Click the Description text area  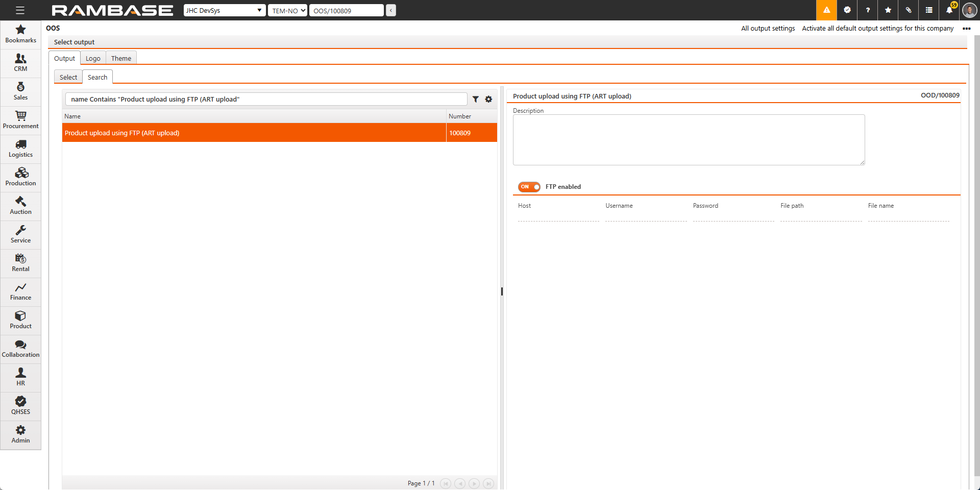(689, 140)
